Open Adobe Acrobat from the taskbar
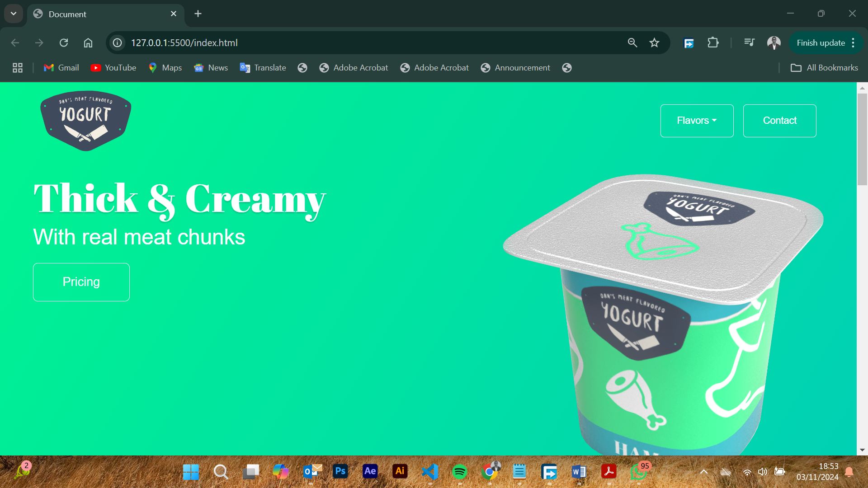868x488 pixels. [x=609, y=472]
